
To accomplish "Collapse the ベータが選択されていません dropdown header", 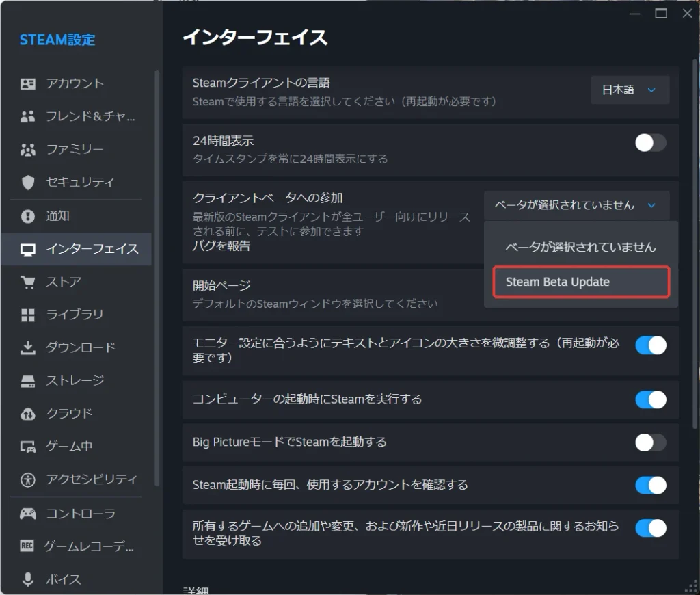I will pos(576,205).
